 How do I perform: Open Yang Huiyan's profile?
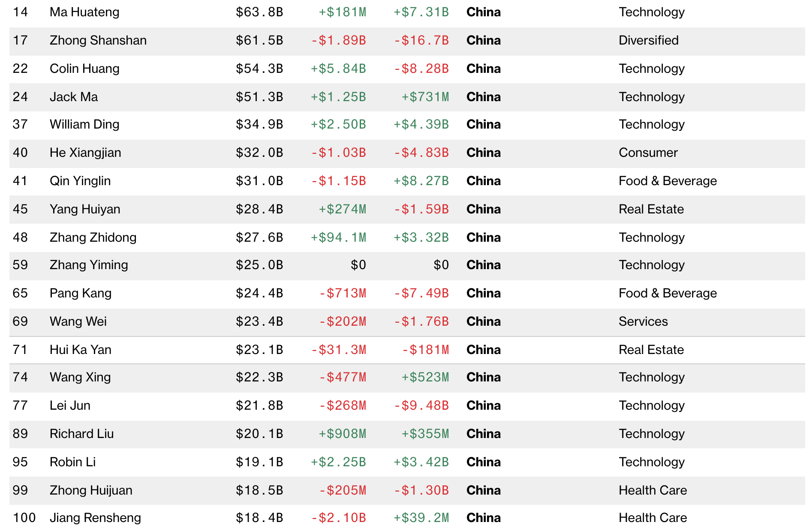pyautogui.click(x=85, y=209)
